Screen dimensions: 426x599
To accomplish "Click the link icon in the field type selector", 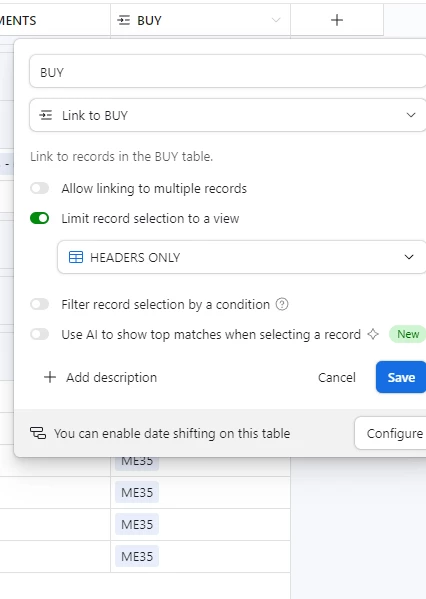I will [x=46, y=115].
